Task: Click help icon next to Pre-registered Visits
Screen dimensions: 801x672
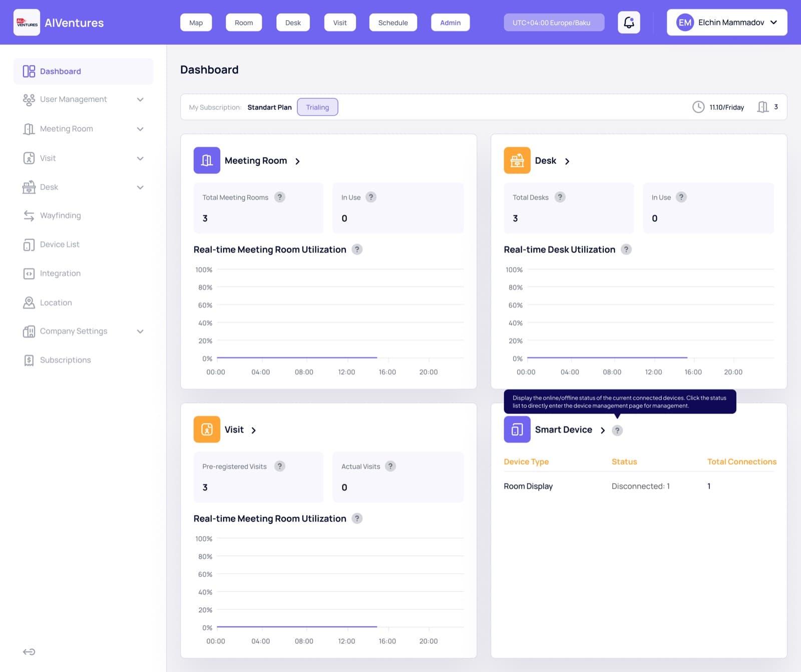Action: click(280, 466)
